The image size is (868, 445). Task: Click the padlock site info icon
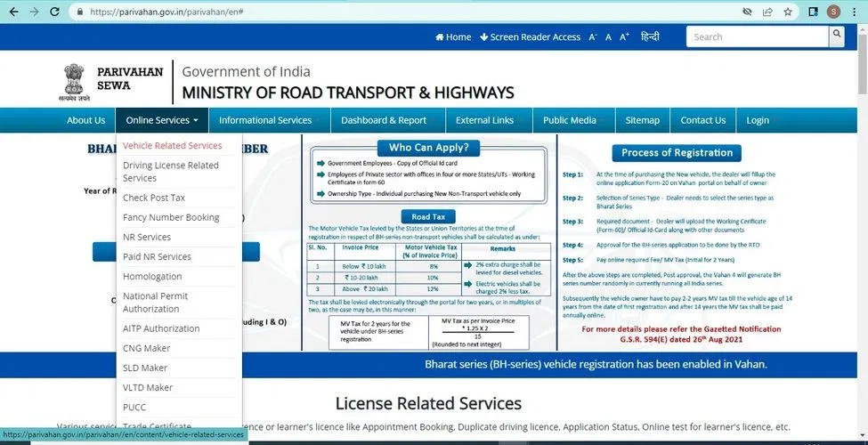pos(80,12)
